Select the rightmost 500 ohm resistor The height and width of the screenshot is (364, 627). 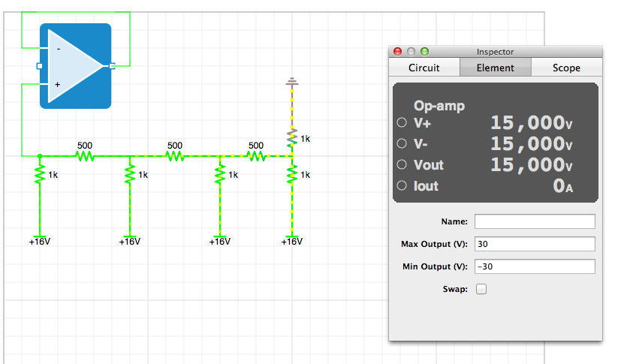pos(256,156)
